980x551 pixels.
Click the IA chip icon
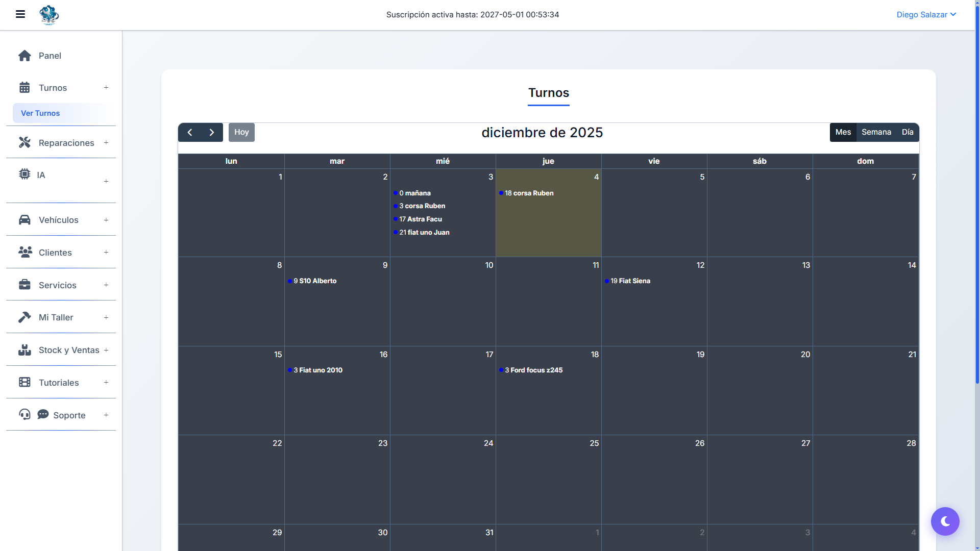[24, 174]
